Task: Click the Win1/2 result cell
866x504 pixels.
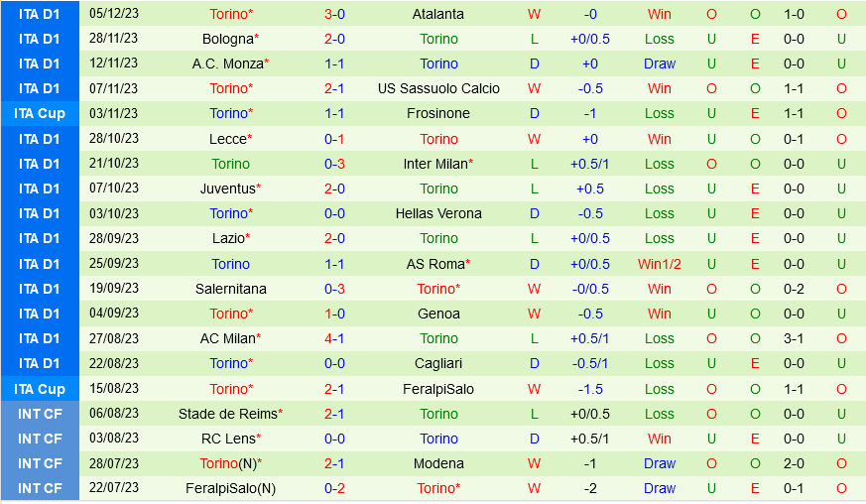Action: click(x=660, y=264)
